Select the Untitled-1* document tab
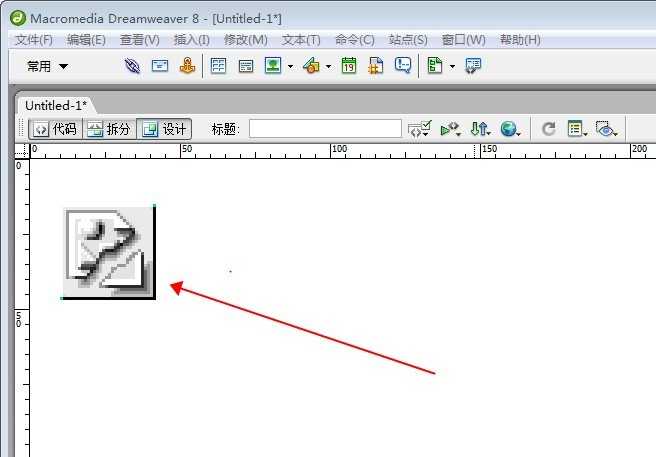 click(56, 105)
